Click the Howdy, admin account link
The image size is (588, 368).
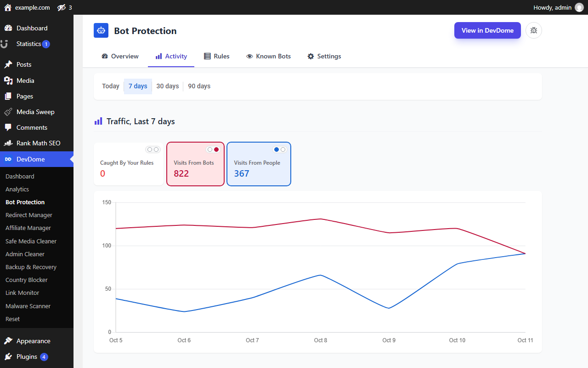552,7
